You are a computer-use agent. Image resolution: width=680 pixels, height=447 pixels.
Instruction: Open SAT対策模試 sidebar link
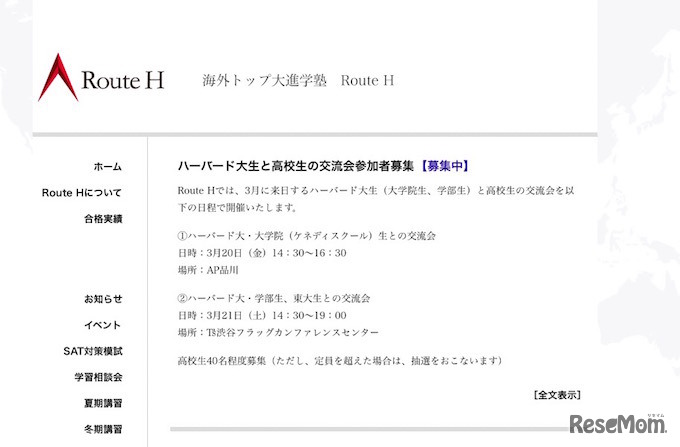point(93,351)
